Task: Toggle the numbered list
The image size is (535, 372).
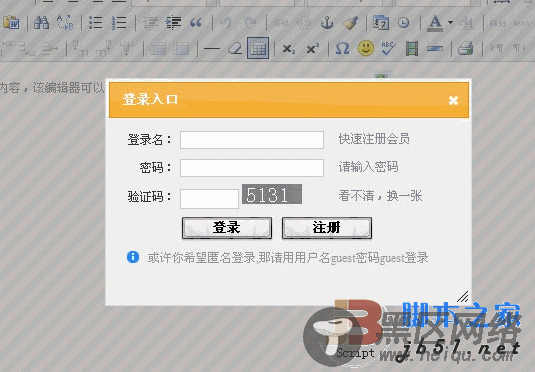Action: coord(119,23)
